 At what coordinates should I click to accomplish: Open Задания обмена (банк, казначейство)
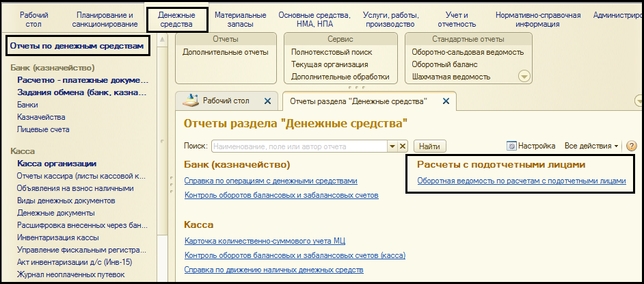tap(82, 92)
